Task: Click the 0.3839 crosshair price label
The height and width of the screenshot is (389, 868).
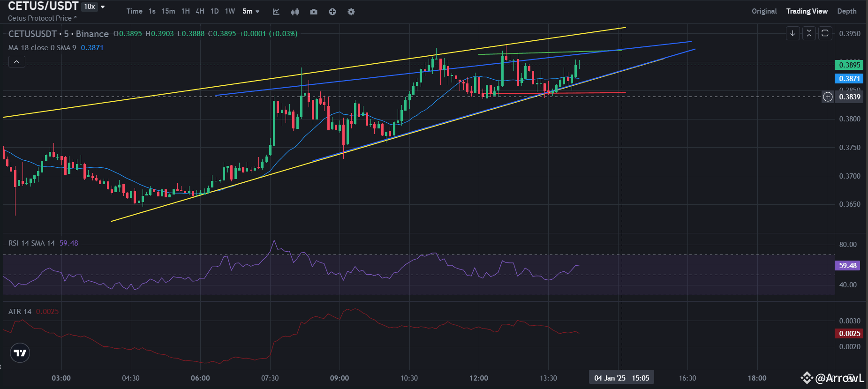Action: click(x=849, y=97)
